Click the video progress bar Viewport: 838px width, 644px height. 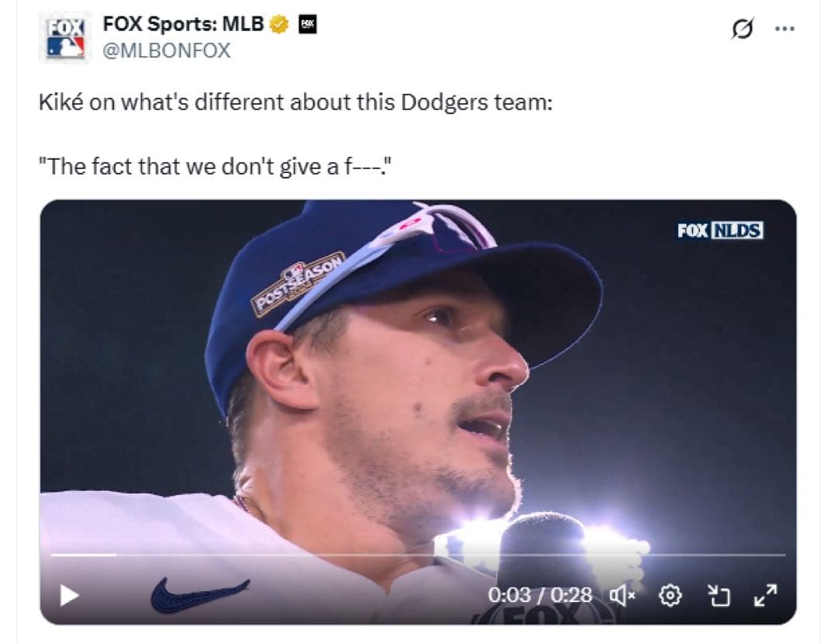click(x=418, y=555)
